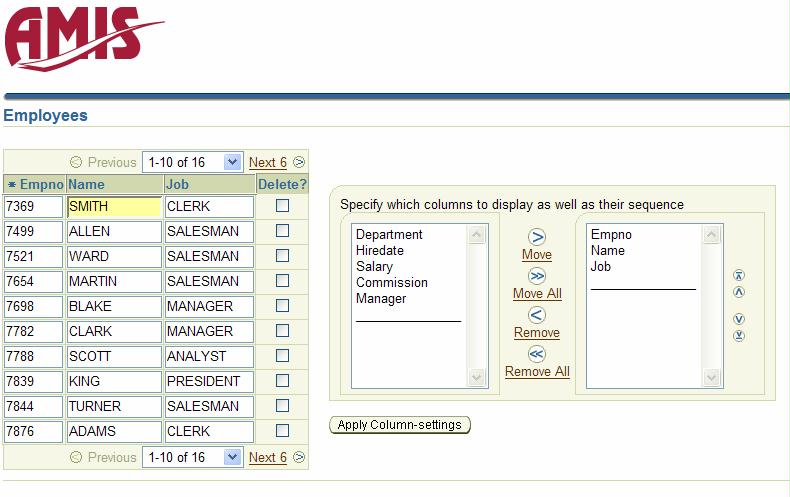Click the Name field containing BLAKE
This screenshot has height=497, width=790.
[113, 306]
